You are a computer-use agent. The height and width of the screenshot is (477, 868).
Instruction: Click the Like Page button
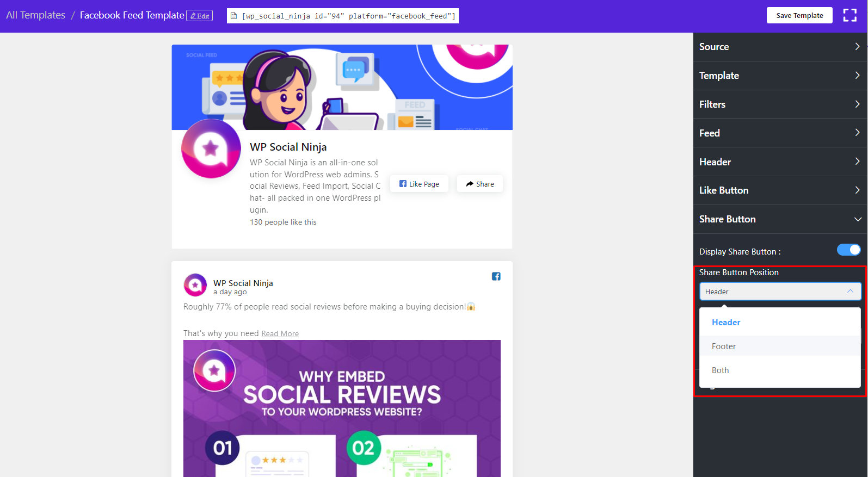click(419, 184)
